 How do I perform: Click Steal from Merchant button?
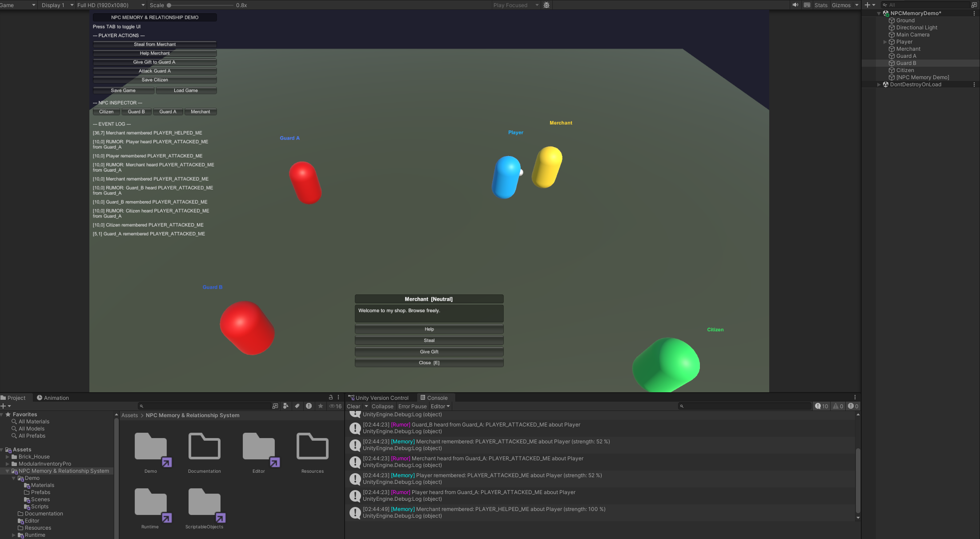click(x=155, y=44)
